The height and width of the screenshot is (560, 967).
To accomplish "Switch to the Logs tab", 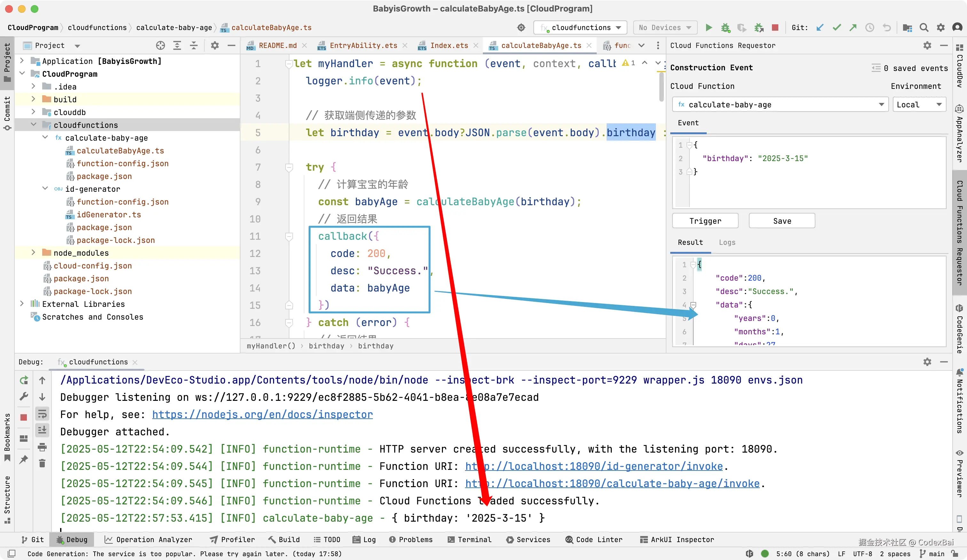I will [x=727, y=242].
